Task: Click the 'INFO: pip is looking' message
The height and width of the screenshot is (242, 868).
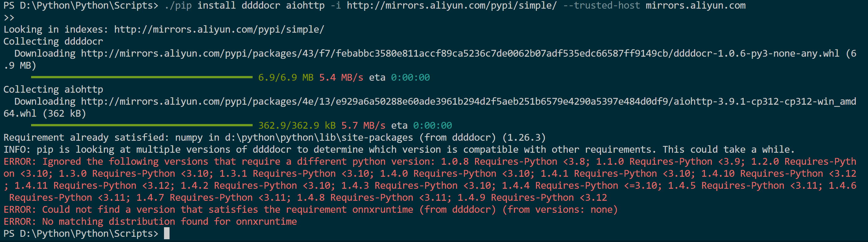Action: coord(399,150)
